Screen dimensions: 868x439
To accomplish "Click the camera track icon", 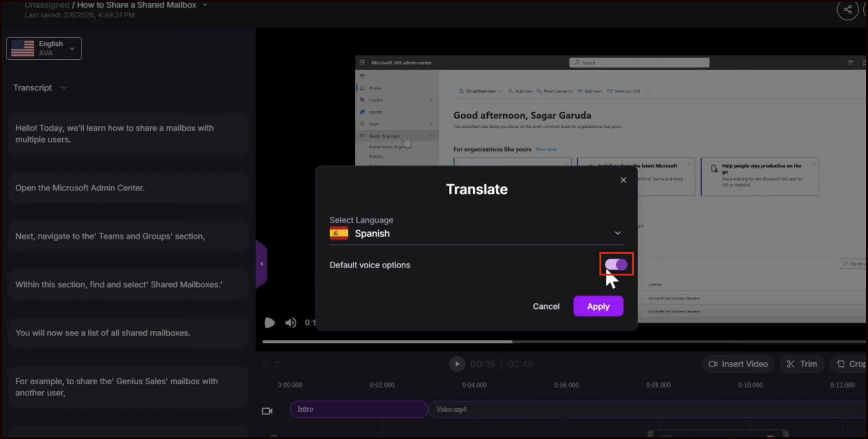I will click(267, 411).
